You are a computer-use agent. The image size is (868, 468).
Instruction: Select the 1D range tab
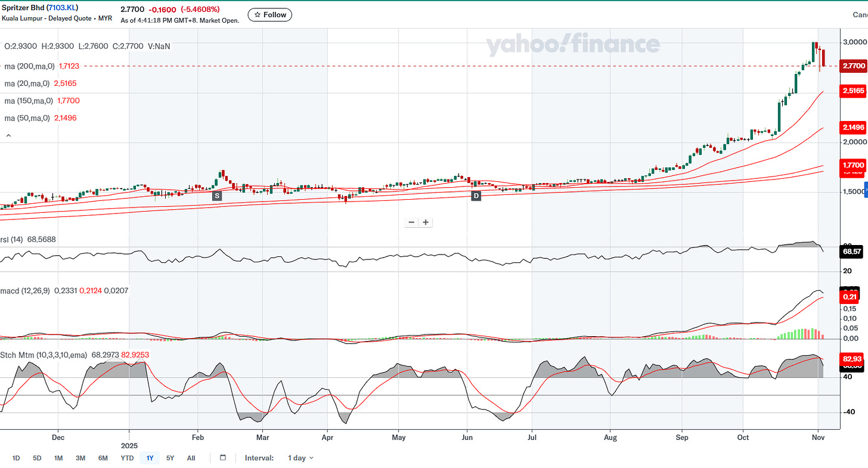point(16,458)
